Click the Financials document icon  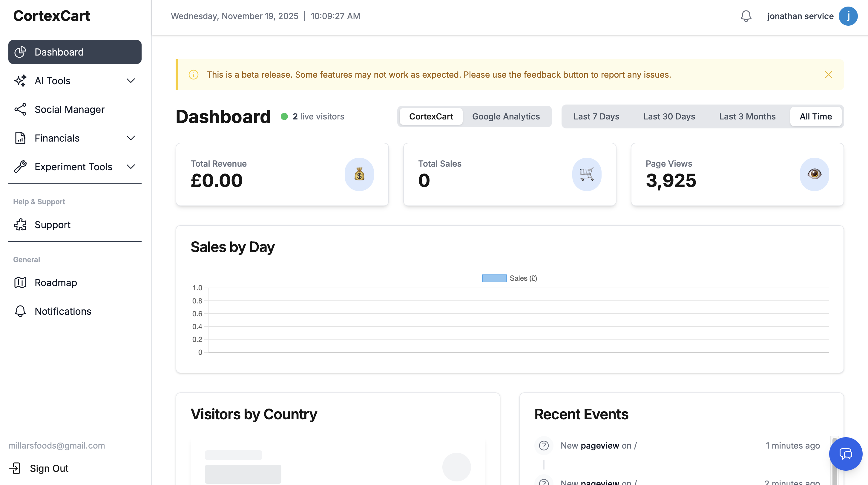tap(20, 138)
